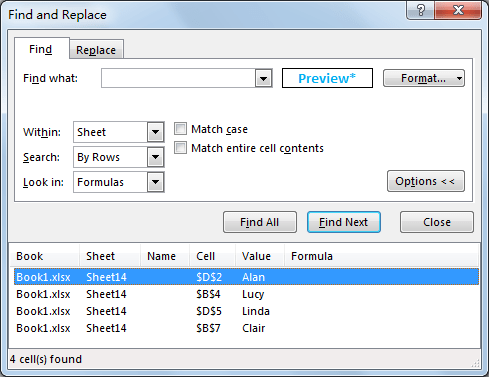Select the result row with value Alan

(x=246, y=277)
